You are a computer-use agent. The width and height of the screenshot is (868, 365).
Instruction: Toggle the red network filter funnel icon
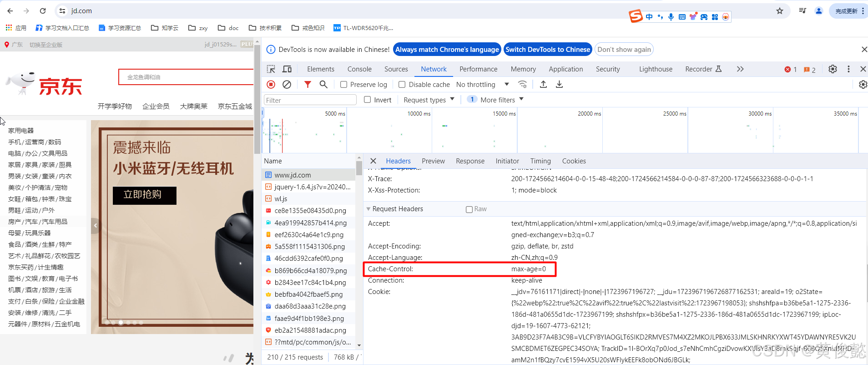pos(308,84)
